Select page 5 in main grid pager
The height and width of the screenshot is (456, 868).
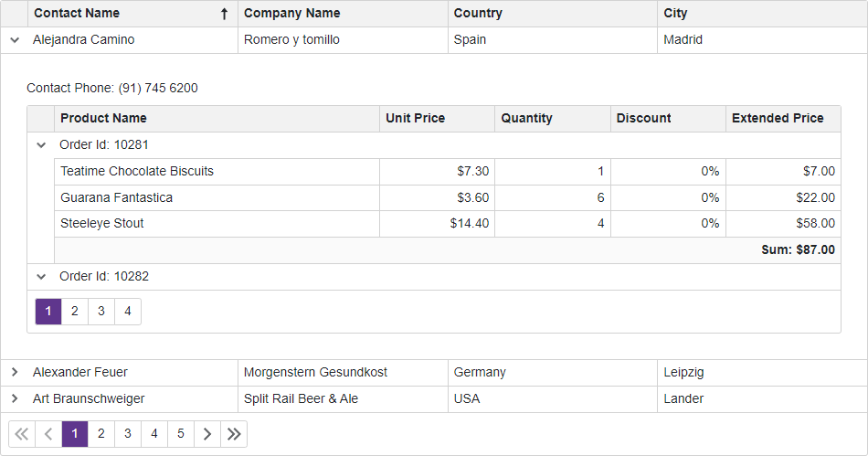(181, 434)
